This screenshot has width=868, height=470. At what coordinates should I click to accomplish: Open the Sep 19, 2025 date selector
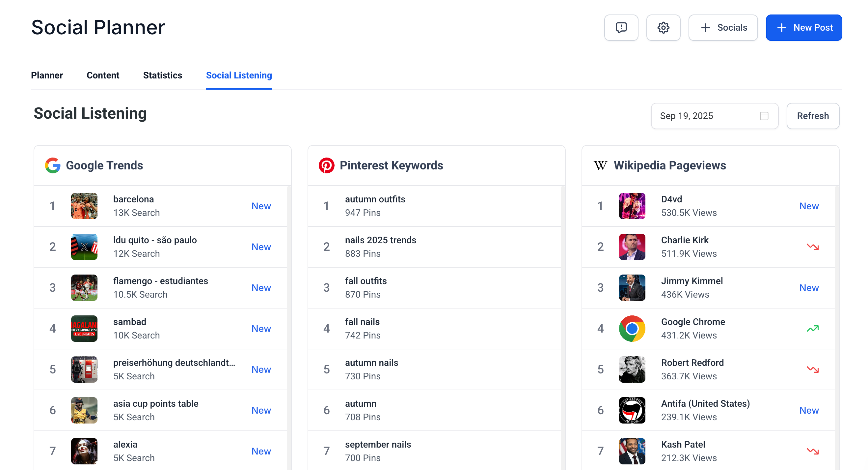click(x=714, y=116)
